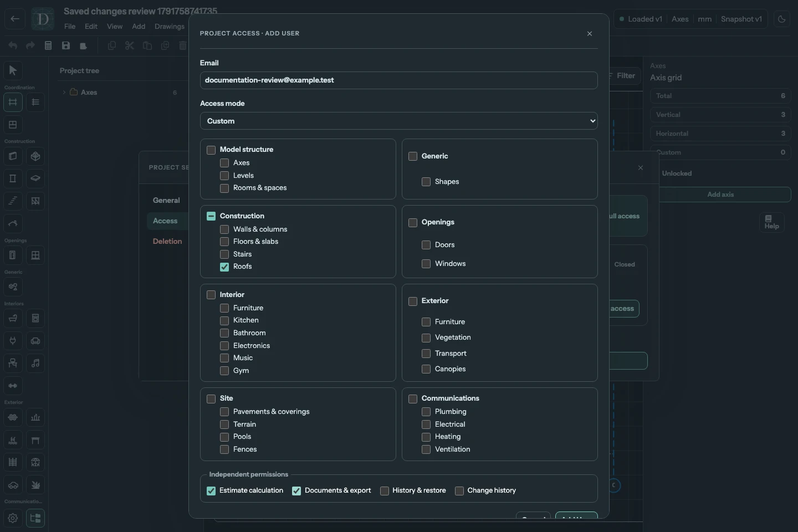Uncheck the Roofs checkbox
Image resolution: width=798 pixels, height=532 pixels.
point(224,267)
